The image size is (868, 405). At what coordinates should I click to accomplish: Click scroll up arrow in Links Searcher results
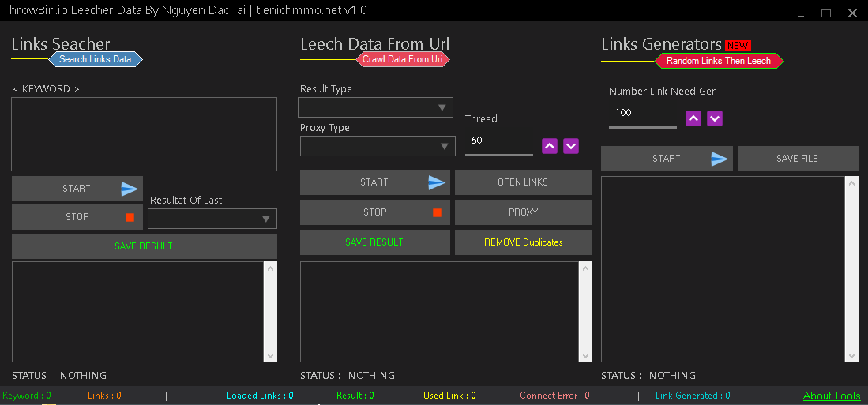click(x=271, y=268)
